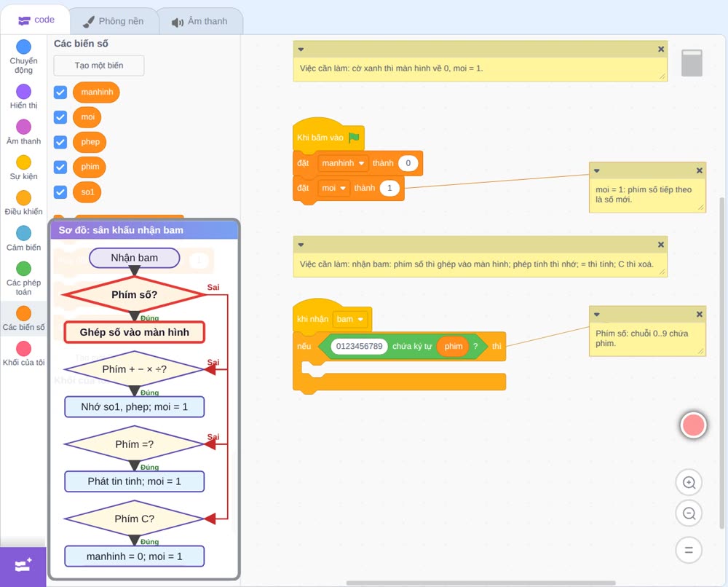
Task: Open the Cảm biến block category
Action: (24, 239)
